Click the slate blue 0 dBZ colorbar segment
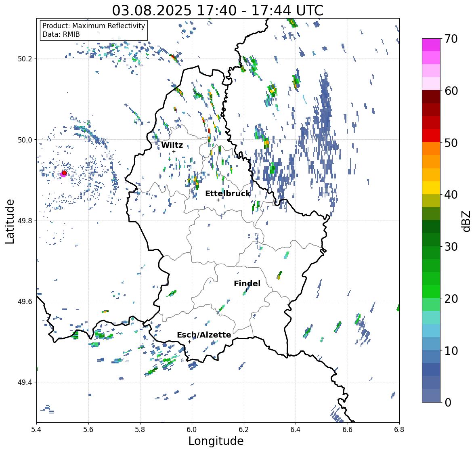The image size is (476, 451). click(431, 395)
